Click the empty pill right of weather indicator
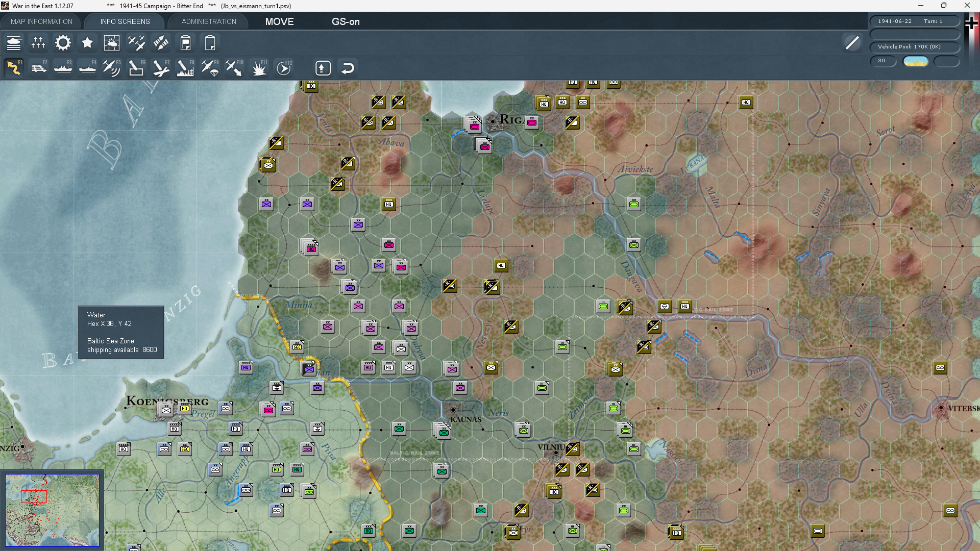The width and height of the screenshot is (980, 551). pos(947,61)
